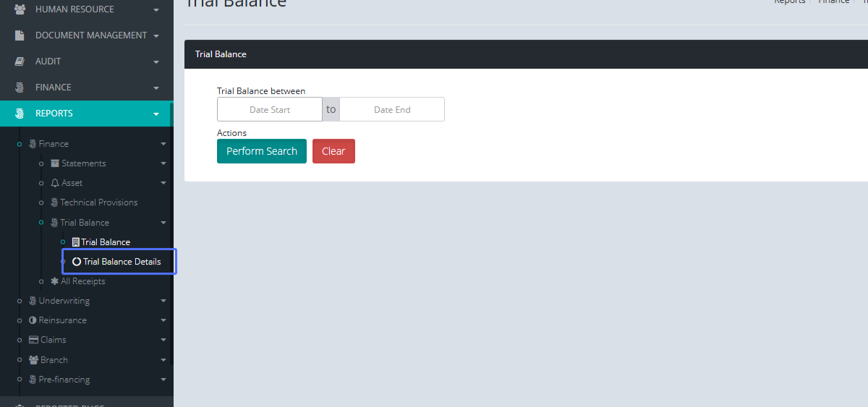Click the Branch users icon
The height and width of the screenshot is (407, 868).
click(x=33, y=360)
